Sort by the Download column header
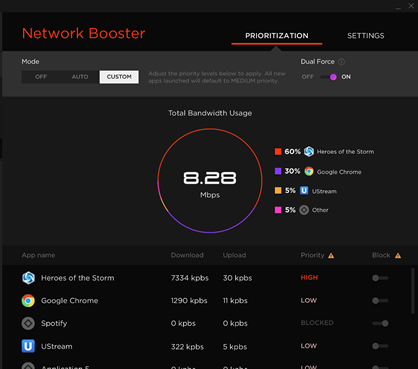 187,255
